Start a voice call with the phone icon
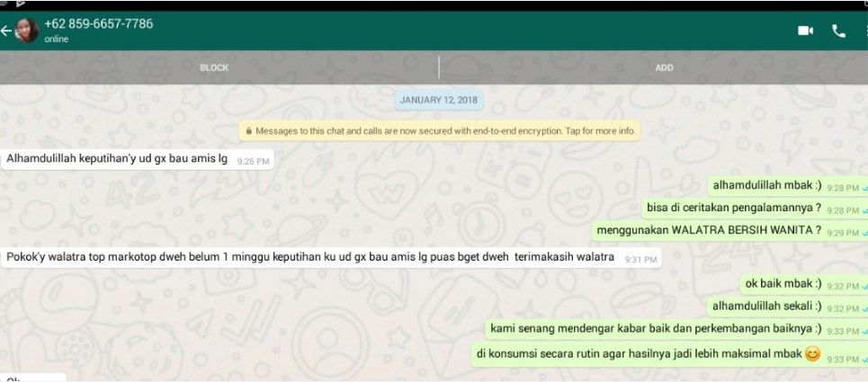Image resolution: width=868 pixels, height=382 pixels. [838, 31]
